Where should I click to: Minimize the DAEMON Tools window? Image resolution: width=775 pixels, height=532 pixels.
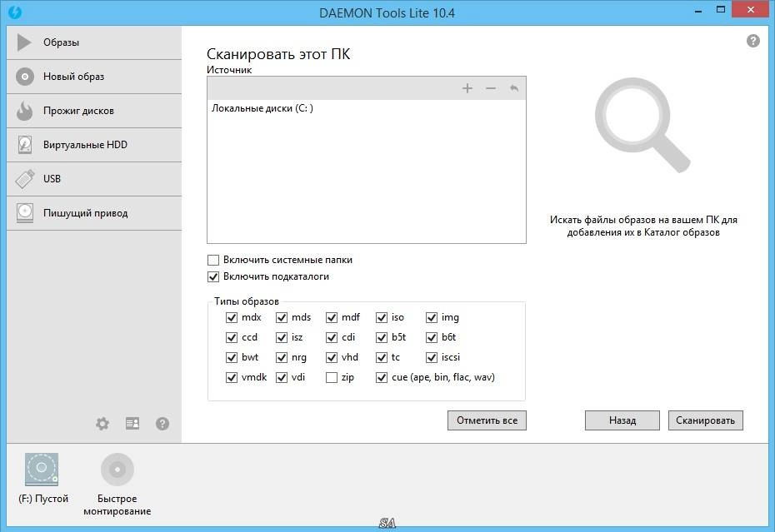pyautogui.click(x=698, y=11)
